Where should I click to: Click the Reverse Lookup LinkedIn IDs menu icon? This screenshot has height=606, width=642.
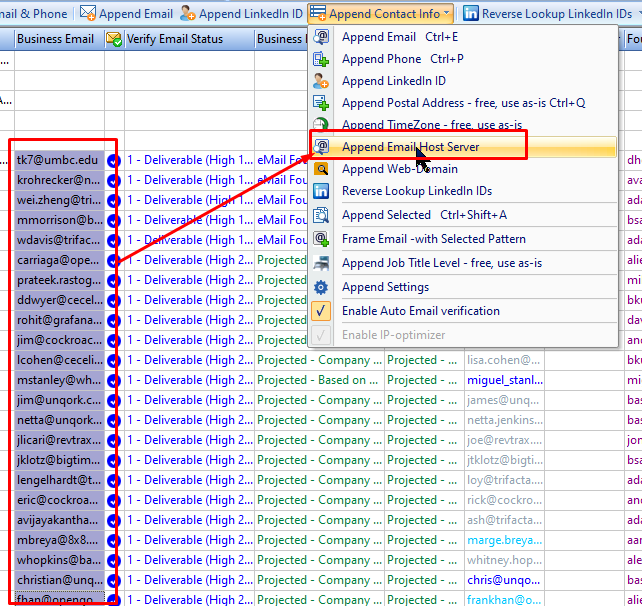point(321,191)
